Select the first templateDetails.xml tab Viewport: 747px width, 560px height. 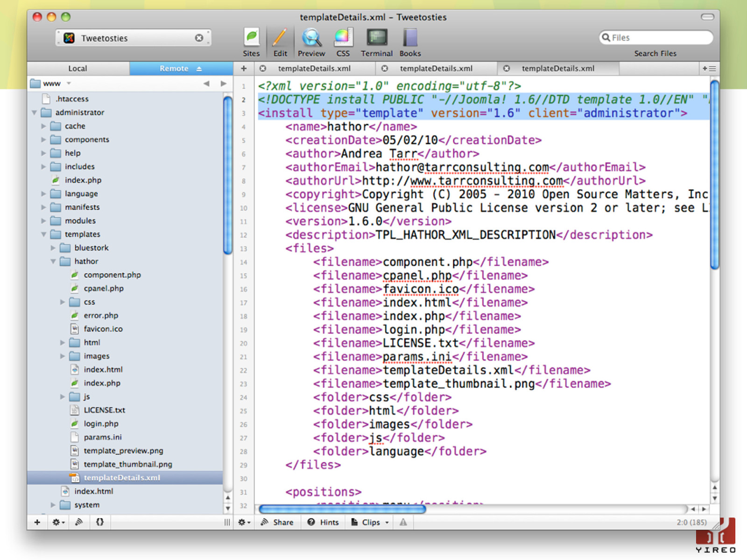pos(314,69)
